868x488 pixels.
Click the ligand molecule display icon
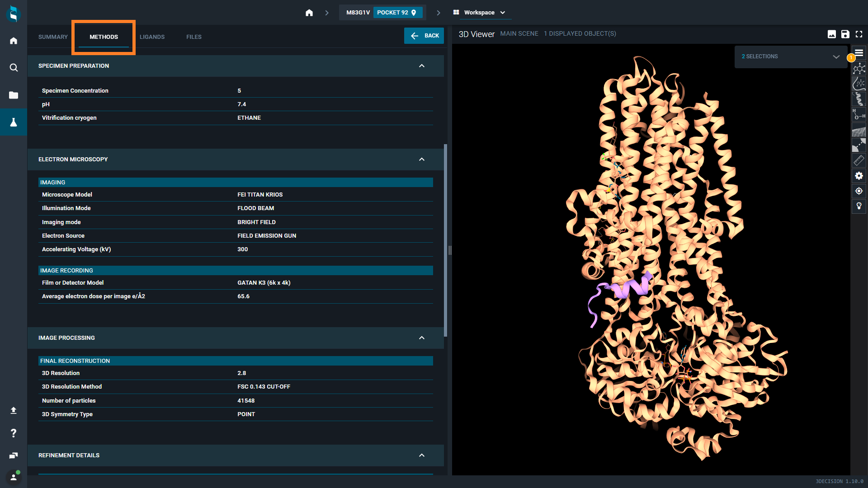point(859,69)
